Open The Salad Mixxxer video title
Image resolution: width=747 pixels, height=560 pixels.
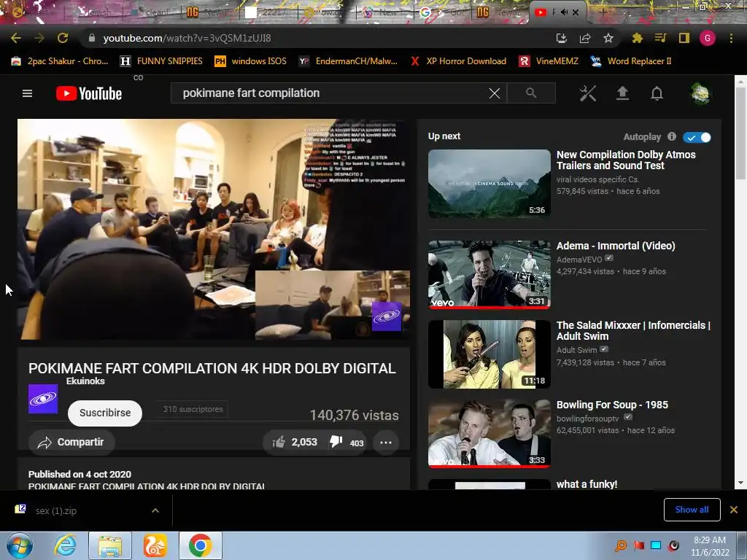point(633,330)
